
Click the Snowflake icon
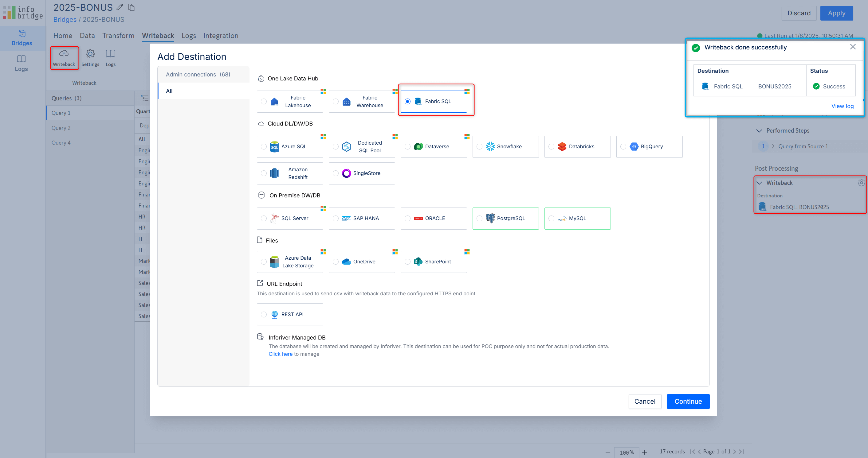click(x=490, y=146)
